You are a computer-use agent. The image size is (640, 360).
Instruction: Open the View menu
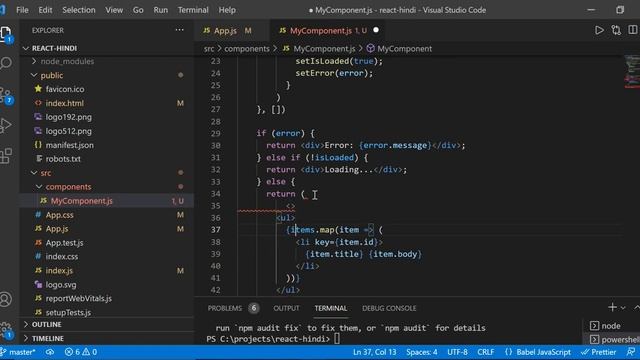114,10
